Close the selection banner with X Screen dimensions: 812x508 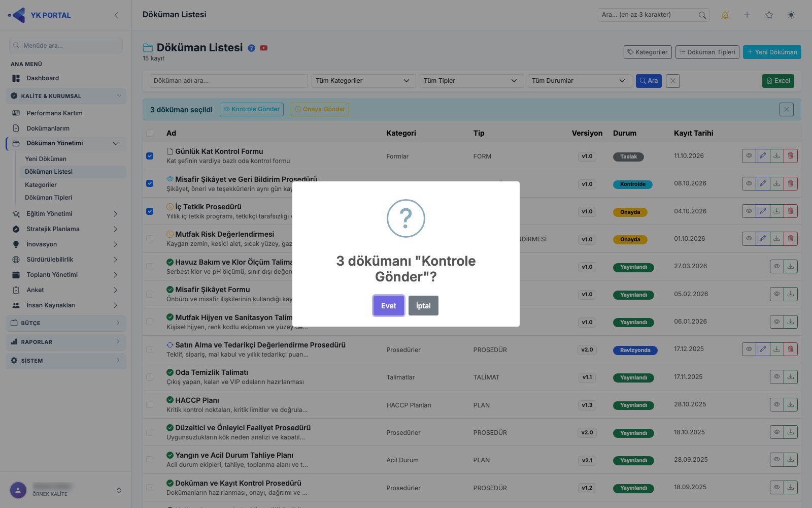coord(787,109)
